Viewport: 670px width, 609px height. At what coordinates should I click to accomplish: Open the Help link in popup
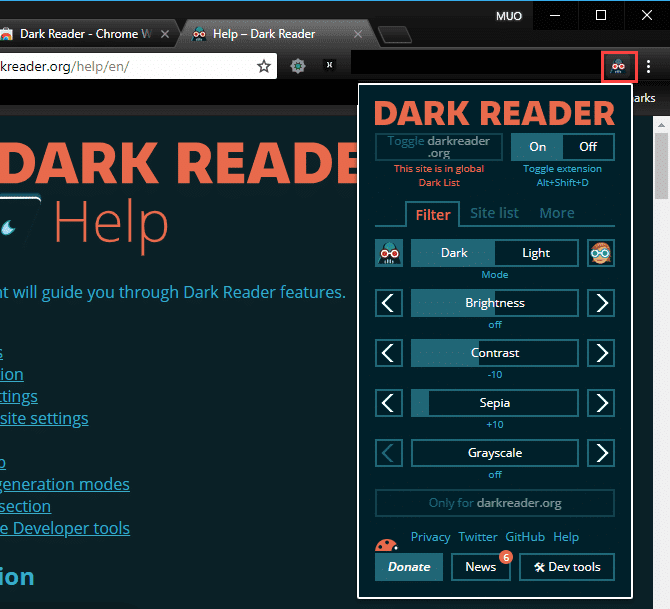(x=566, y=537)
